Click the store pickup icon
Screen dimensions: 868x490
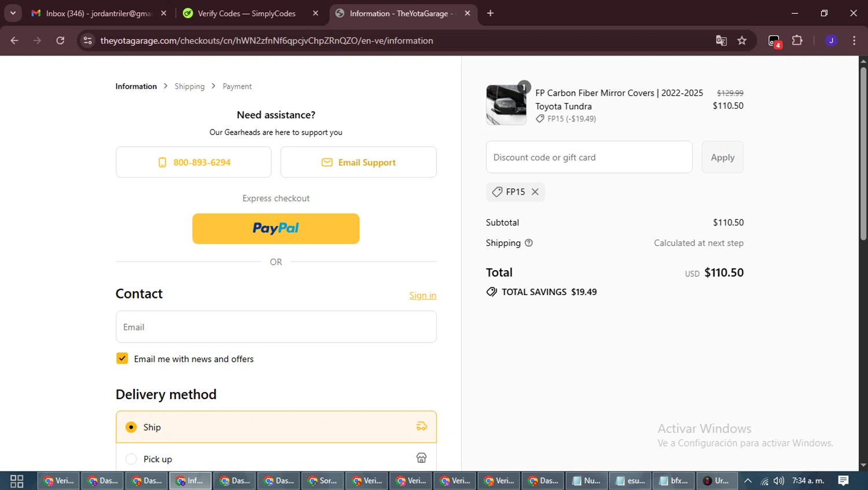coord(421,458)
